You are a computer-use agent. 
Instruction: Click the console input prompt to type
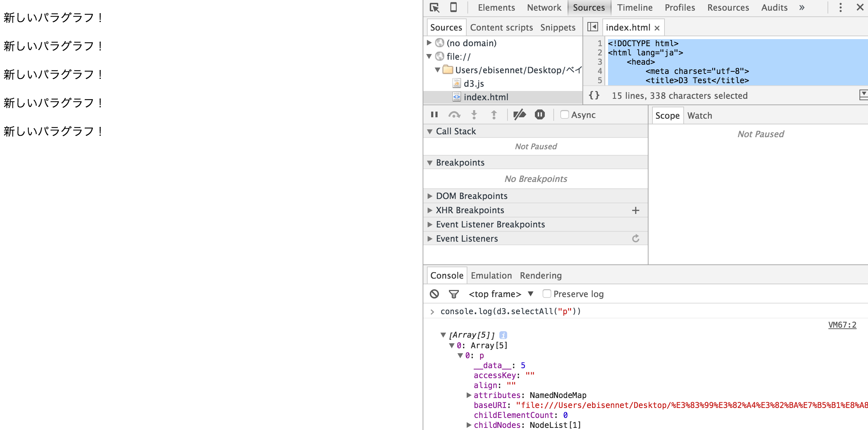coord(533,311)
